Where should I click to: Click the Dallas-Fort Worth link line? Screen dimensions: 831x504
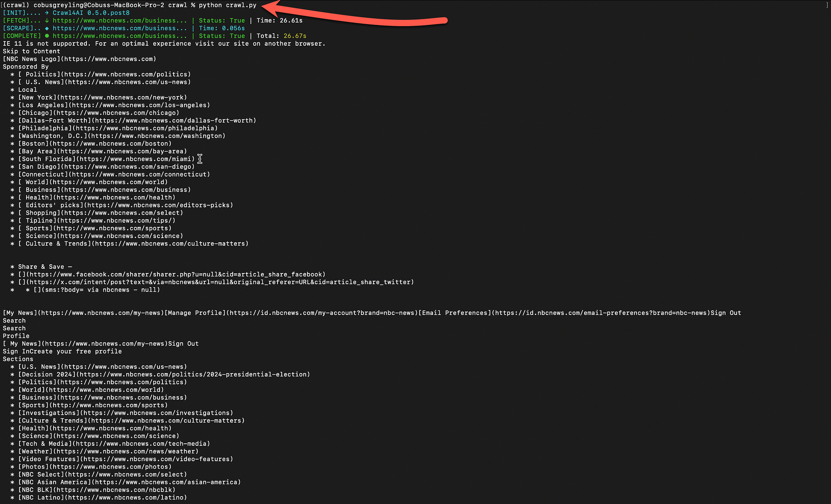coord(137,120)
